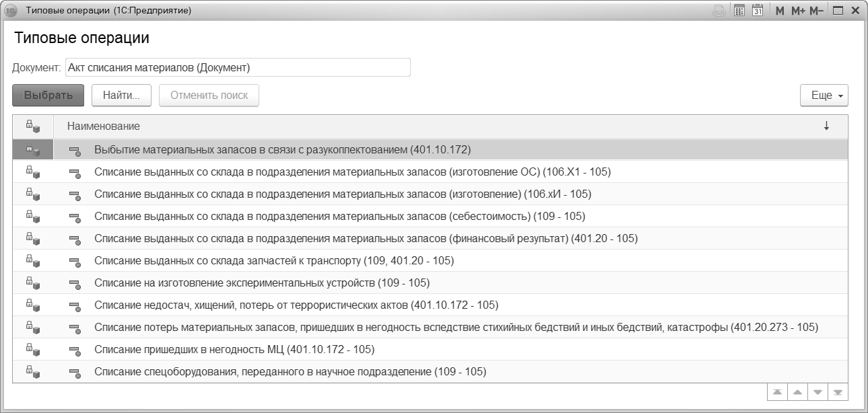Jump to the last row of the list
Image resolution: width=868 pixels, height=413 pixels.
pos(838,392)
